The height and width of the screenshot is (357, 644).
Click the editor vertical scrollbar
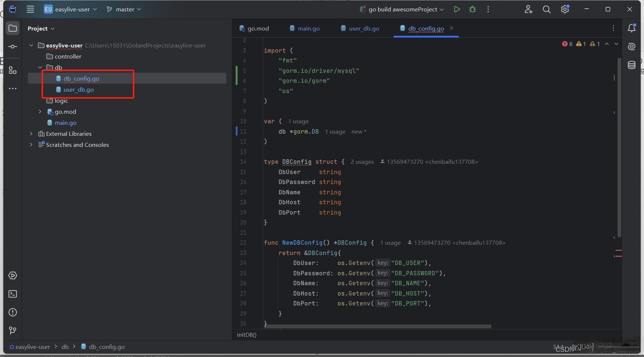[x=619, y=147]
